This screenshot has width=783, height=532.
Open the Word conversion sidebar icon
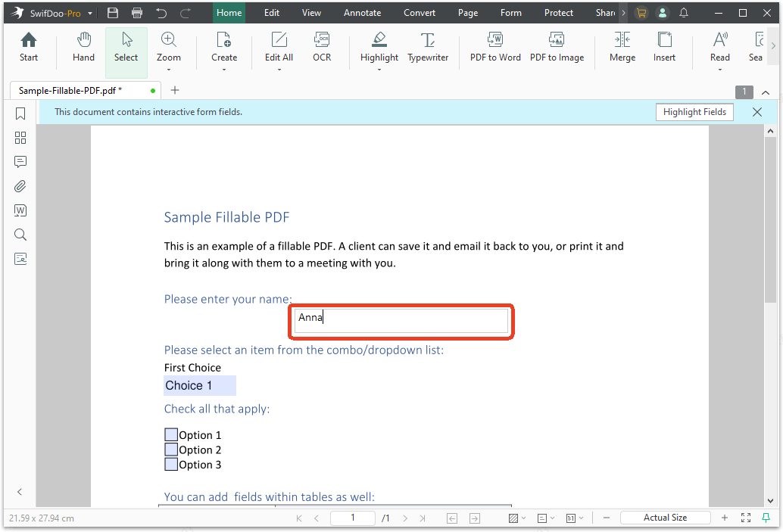[x=20, y=210]
